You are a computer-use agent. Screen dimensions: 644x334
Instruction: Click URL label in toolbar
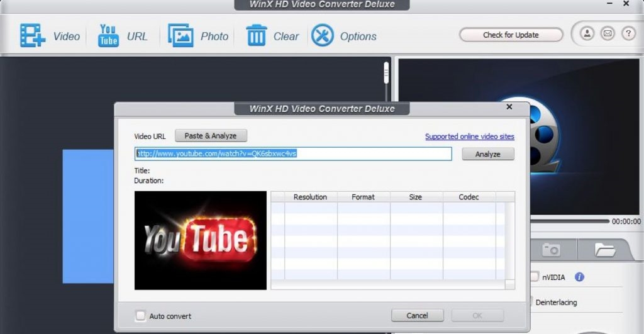point(137,36)
